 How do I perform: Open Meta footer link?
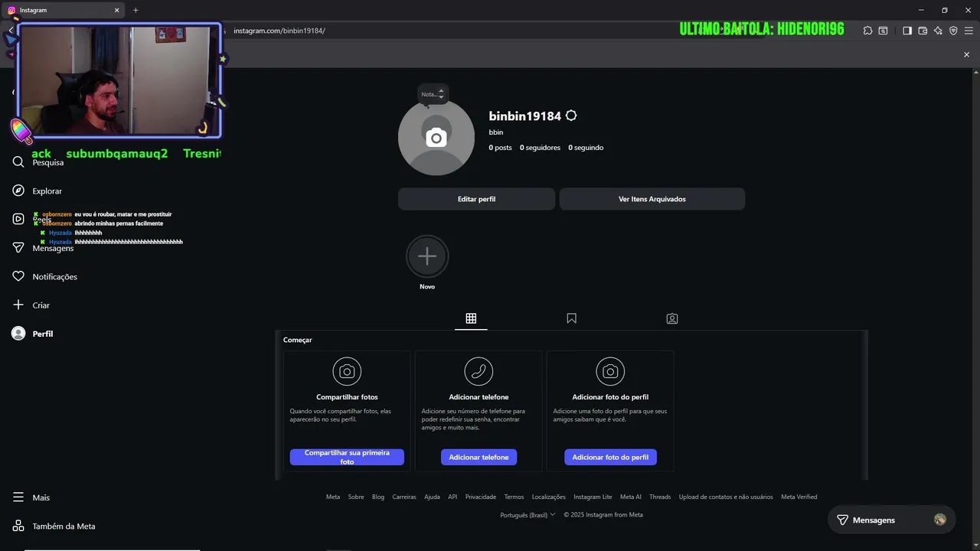tap(333, 497)
